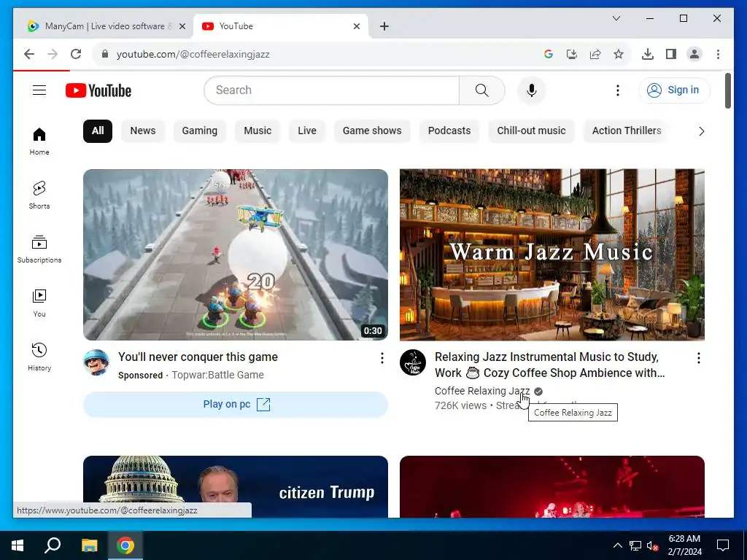The height and width of the screenshot is (560, 747).
Task: Click the URL in the address bar
Action: pos(193,54)
